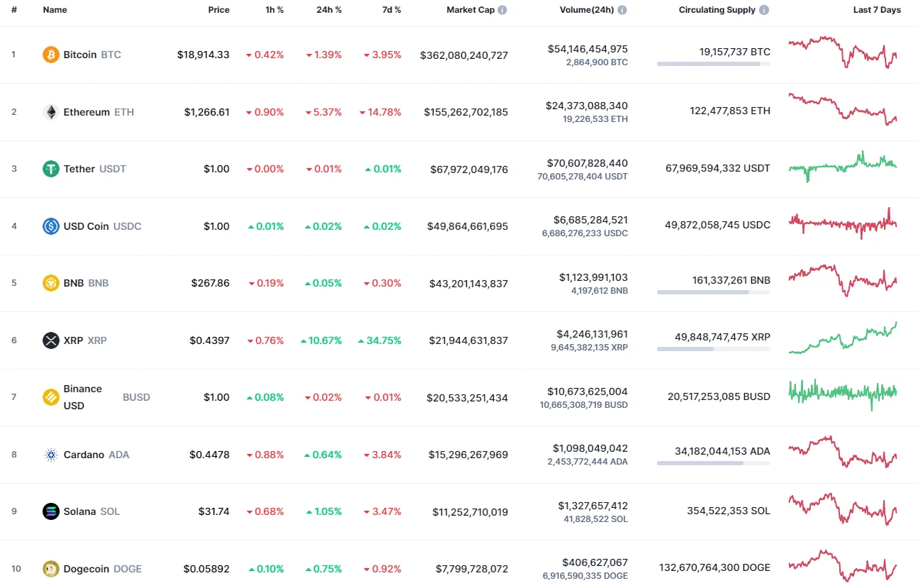Open Bitcoin by clicking its name

(80, 54)
